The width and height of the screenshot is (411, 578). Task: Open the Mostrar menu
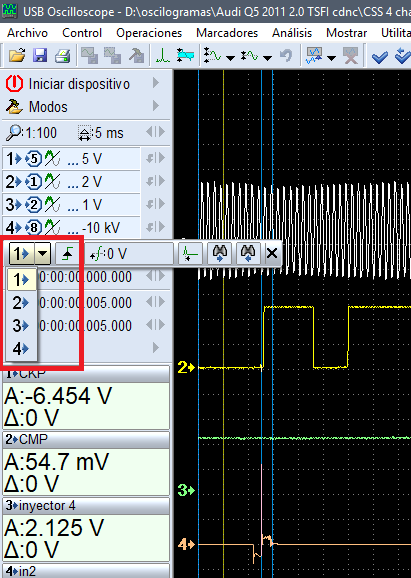(346, 33)
